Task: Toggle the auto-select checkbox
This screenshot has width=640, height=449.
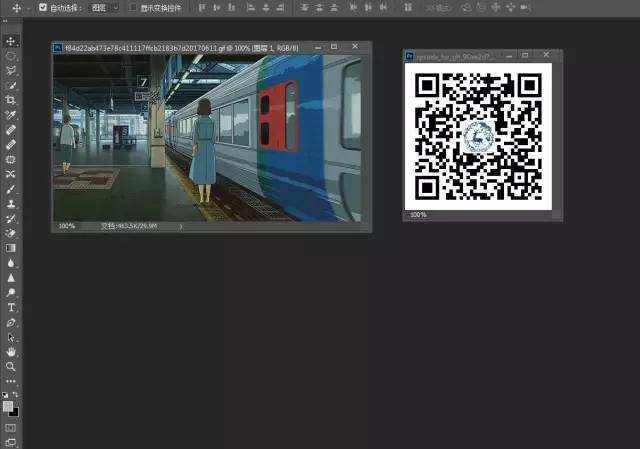Action: [42, 7]
